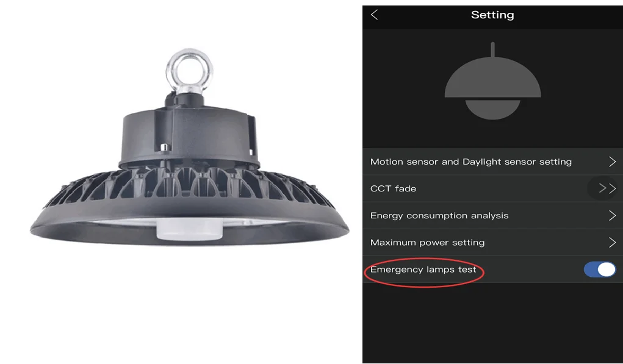Toggle the Emergency lamps test switch
Viewport: 623px width, 364px height.
[600, 269]
